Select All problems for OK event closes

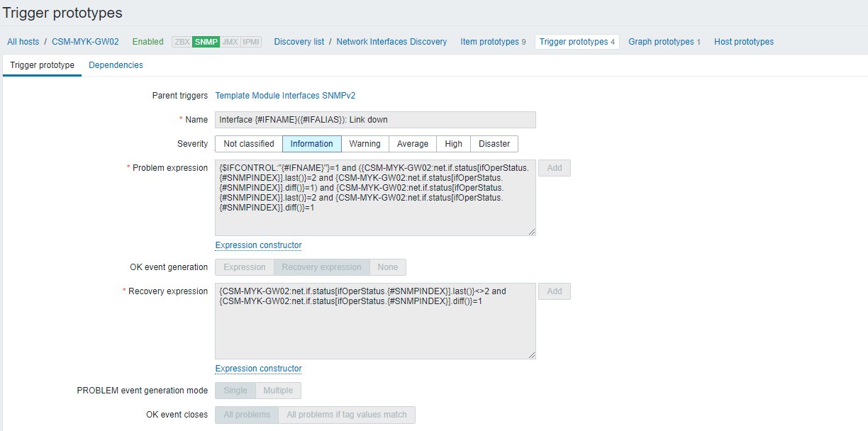click(x=247, y=415)
